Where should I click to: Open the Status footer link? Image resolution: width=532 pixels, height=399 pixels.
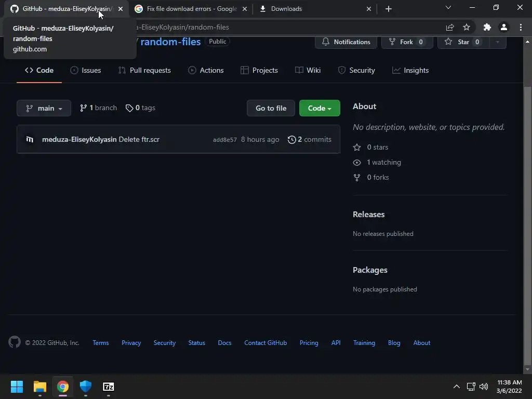(x=197, y=343)
